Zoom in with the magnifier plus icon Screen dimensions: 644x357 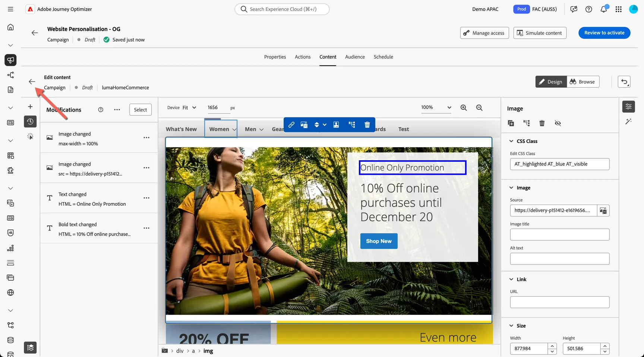pos(464,108)
